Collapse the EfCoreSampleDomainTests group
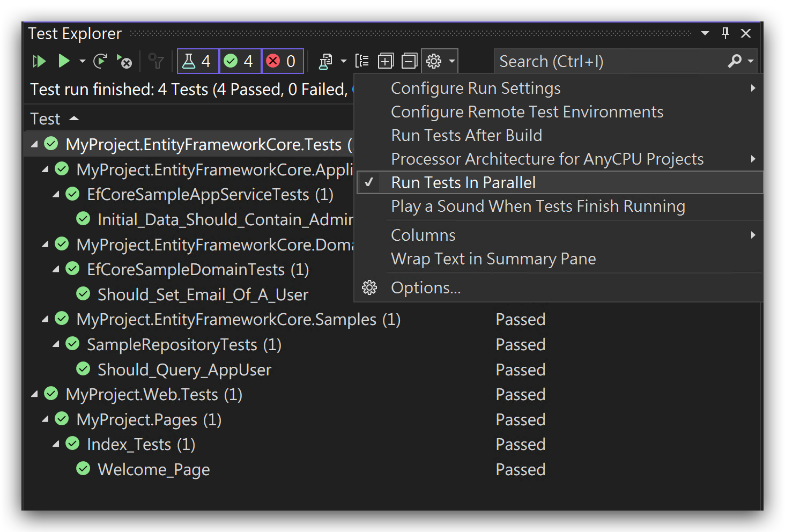Image resolution: width=785 pixels, height=532 pixels. coord(57,269)
